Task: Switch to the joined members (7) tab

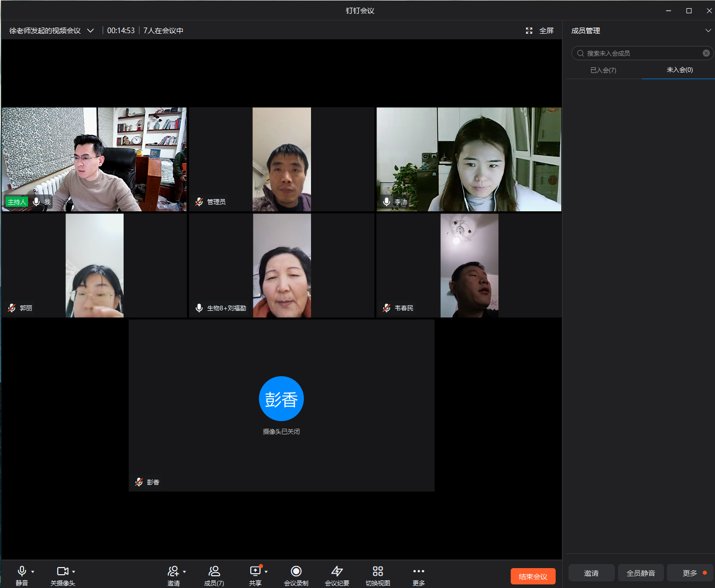Action: tap(603, 70)
